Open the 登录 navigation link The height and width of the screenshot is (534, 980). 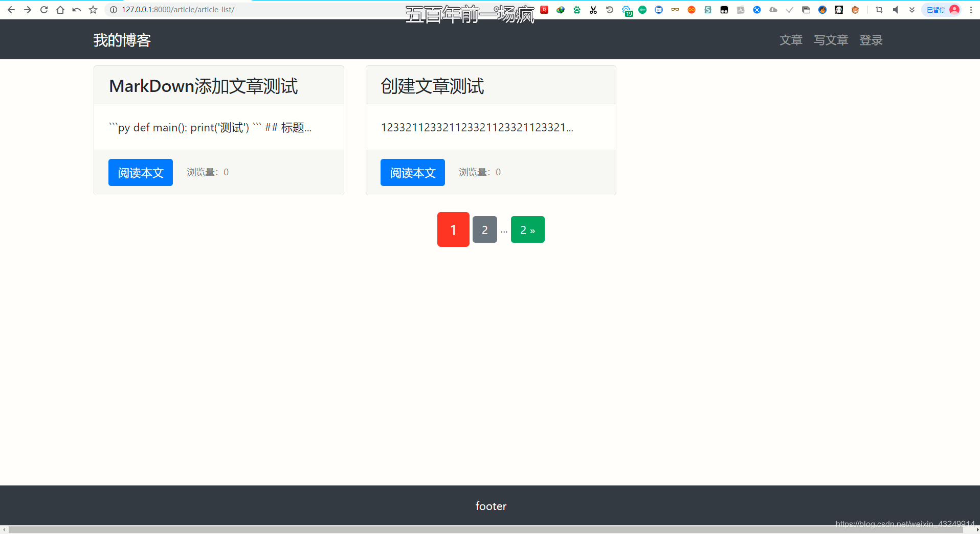coord(871,40)
